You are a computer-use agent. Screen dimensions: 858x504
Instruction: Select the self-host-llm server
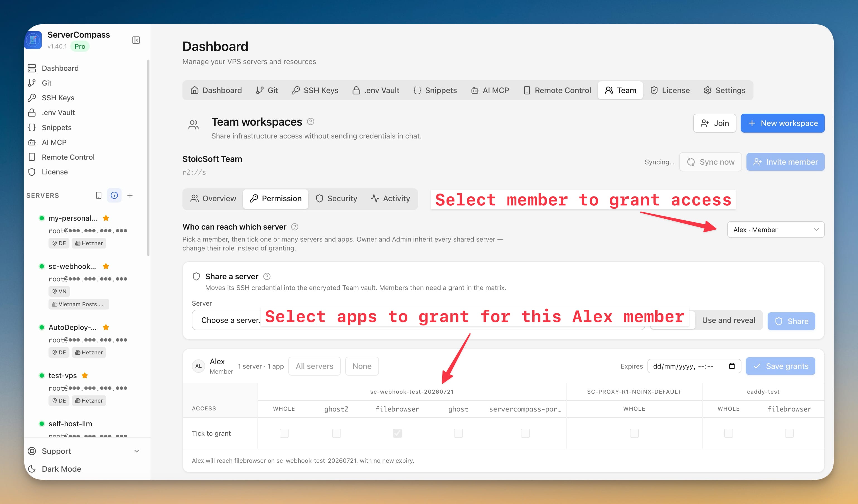tap(70, 423)
